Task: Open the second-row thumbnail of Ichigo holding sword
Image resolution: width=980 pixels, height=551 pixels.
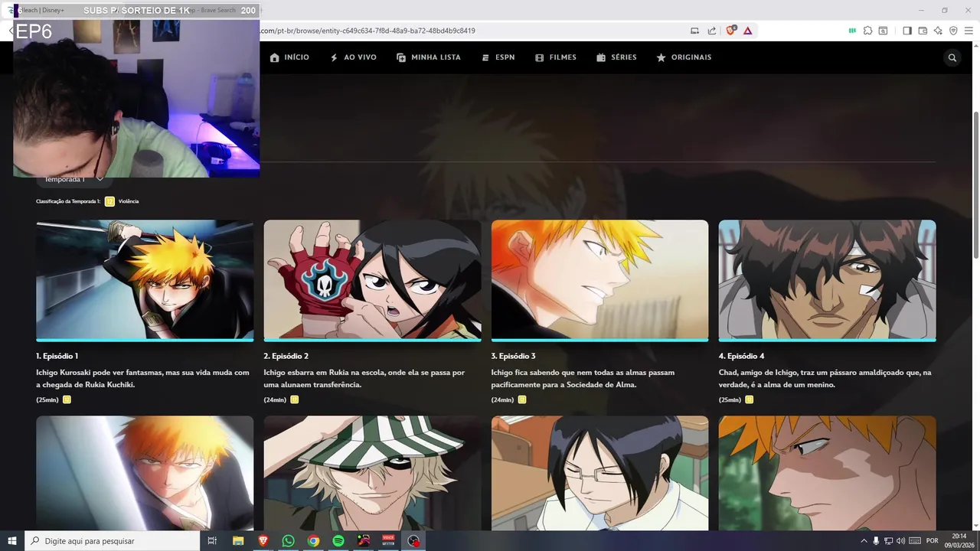Action: point(145,473)
